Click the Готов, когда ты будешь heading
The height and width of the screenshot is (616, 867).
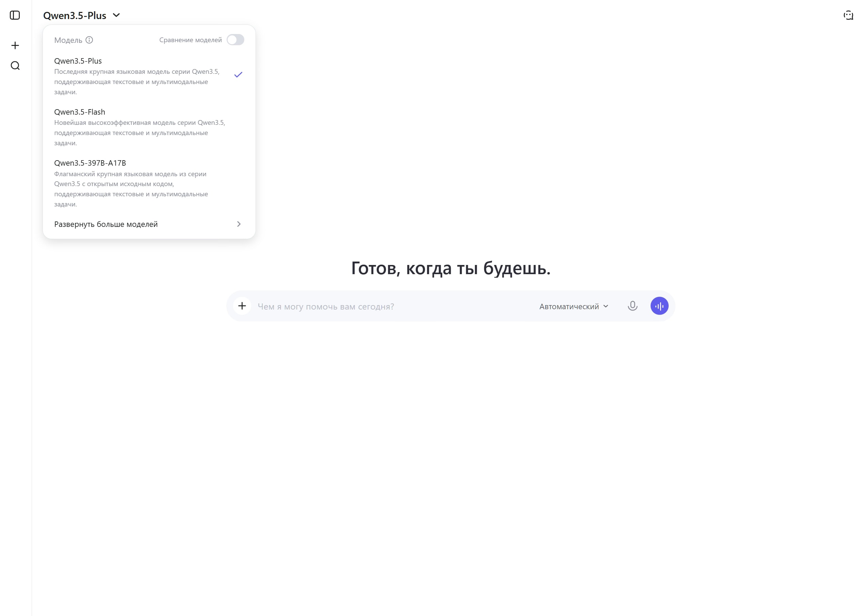tap(451, 268)
